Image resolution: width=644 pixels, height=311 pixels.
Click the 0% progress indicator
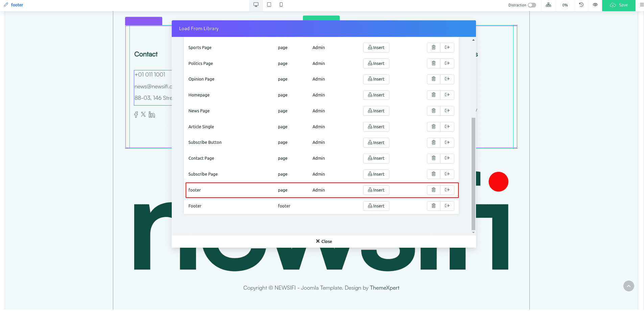tap(564, 5)
